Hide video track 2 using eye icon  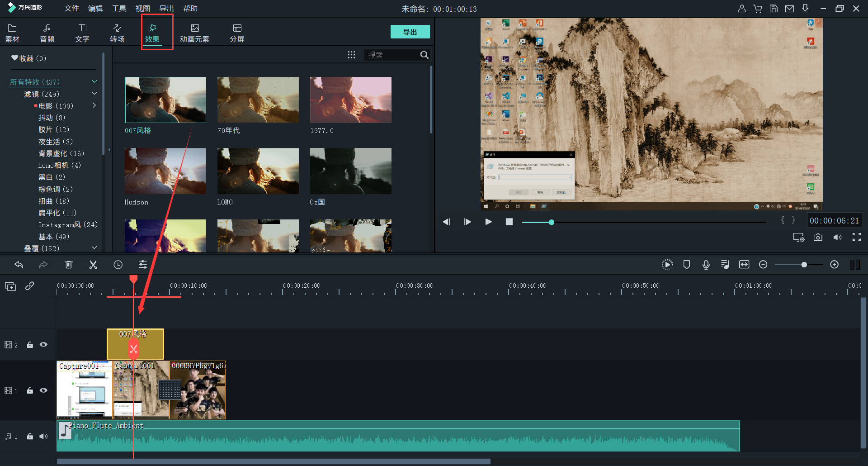click(x=43, y=345)
